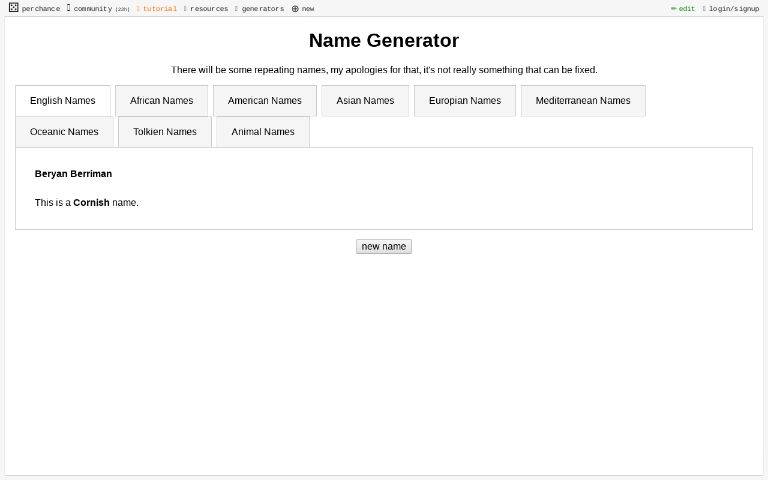Switch to the African Names tab
Screen dimensions: 768x480
click(x=161, y=101)
